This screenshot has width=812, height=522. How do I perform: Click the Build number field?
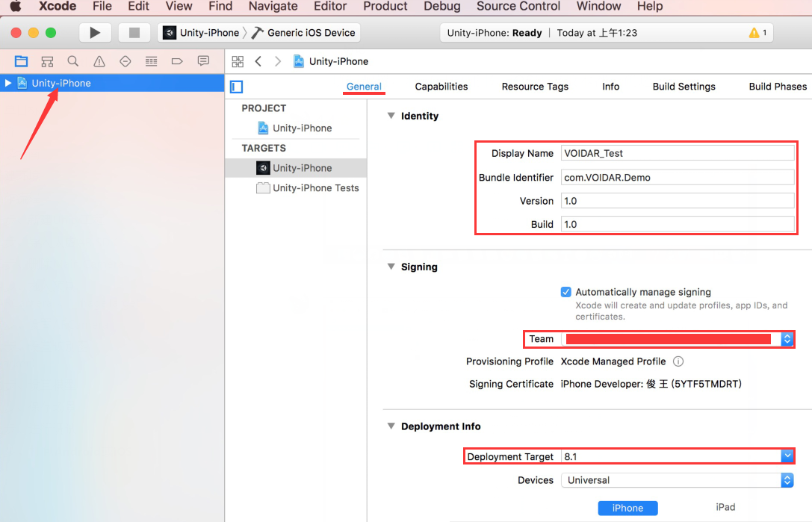point(678,224)
